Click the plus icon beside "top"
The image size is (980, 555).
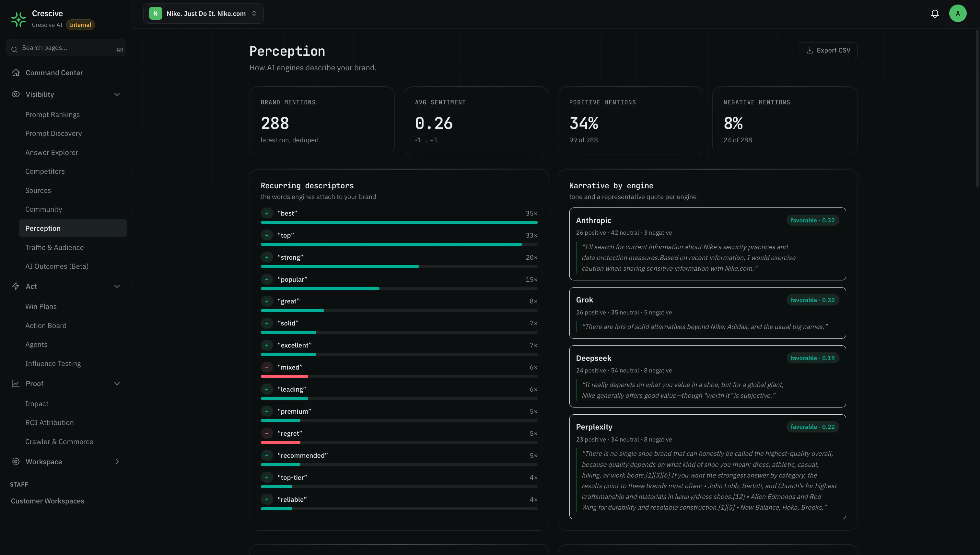267,236
